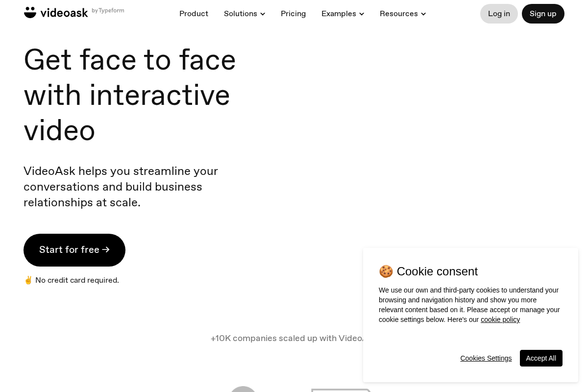Click the cookie emoji in consent banner
Viewport: 588px width, 392px height.
coord(386,271)
